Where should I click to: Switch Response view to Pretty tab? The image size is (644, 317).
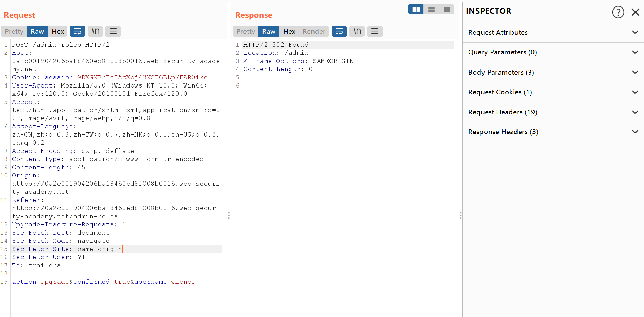coord(245,31)
